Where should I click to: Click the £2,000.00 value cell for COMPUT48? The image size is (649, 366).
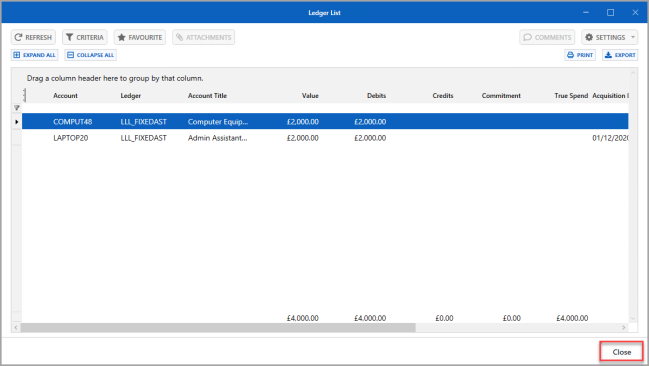tap(303, 122)
